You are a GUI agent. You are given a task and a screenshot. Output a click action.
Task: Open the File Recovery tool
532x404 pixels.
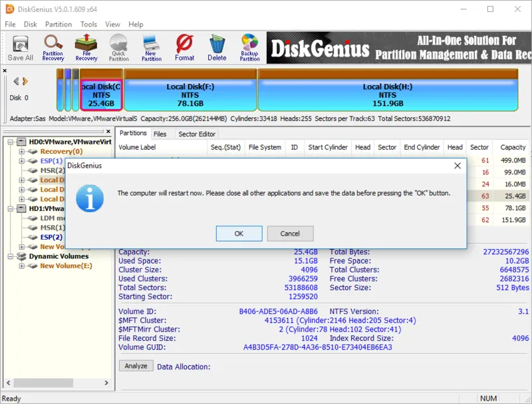pos(86,47)
